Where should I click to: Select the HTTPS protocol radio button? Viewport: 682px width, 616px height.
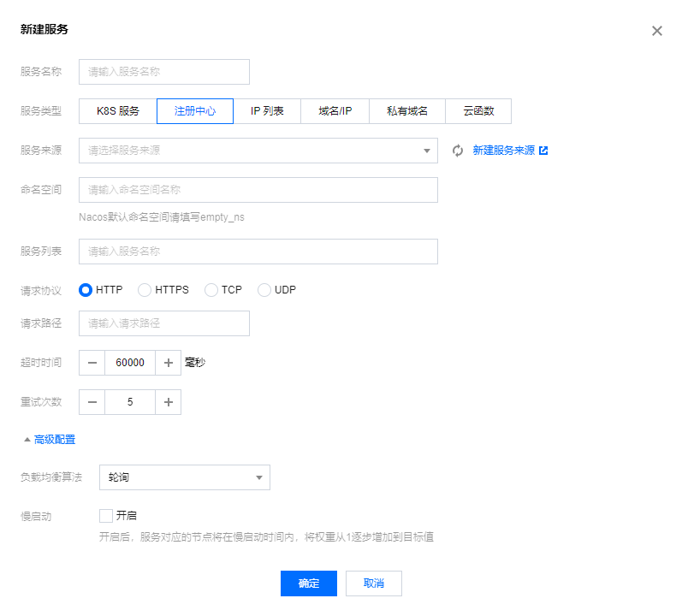pos(145,290)
